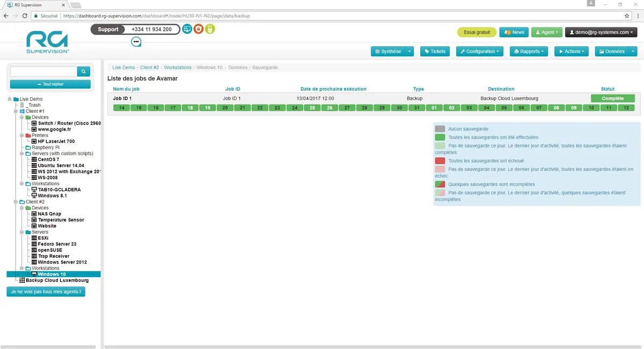Click in the sidebar search field
Viewport: 644px width, 349px height.
click(x=43, y=71)
